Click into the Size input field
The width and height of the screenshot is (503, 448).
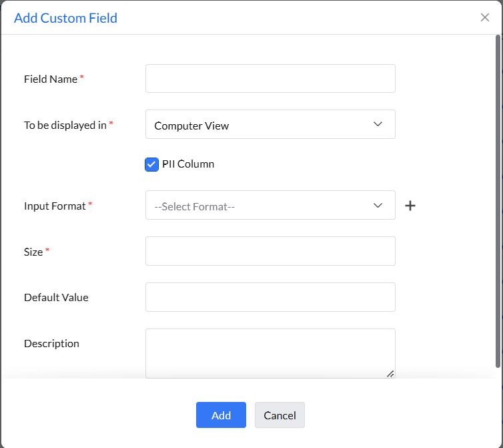[270, 251]
